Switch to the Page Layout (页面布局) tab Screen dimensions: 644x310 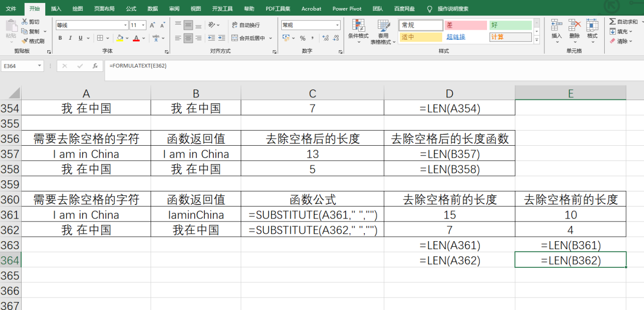coord(104,9)
